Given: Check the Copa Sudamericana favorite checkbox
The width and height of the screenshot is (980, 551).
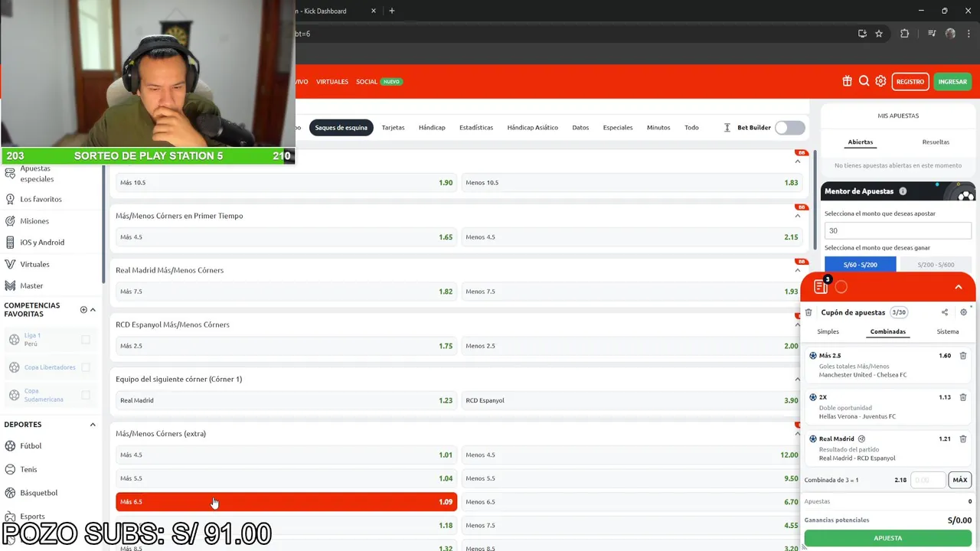Looking at the screenshot, I should click(x=86, y=395).
